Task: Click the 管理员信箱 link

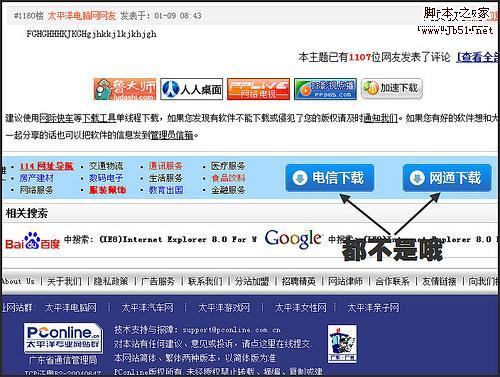Action: (172, 135)
